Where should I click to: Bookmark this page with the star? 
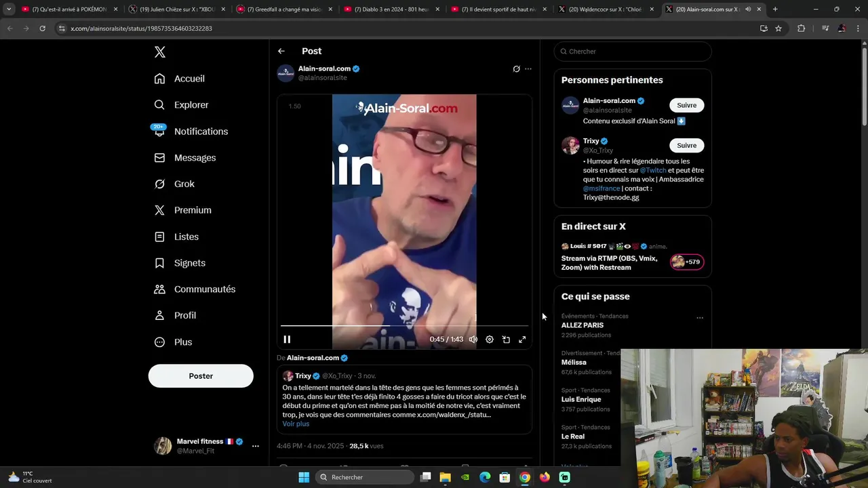778,28
